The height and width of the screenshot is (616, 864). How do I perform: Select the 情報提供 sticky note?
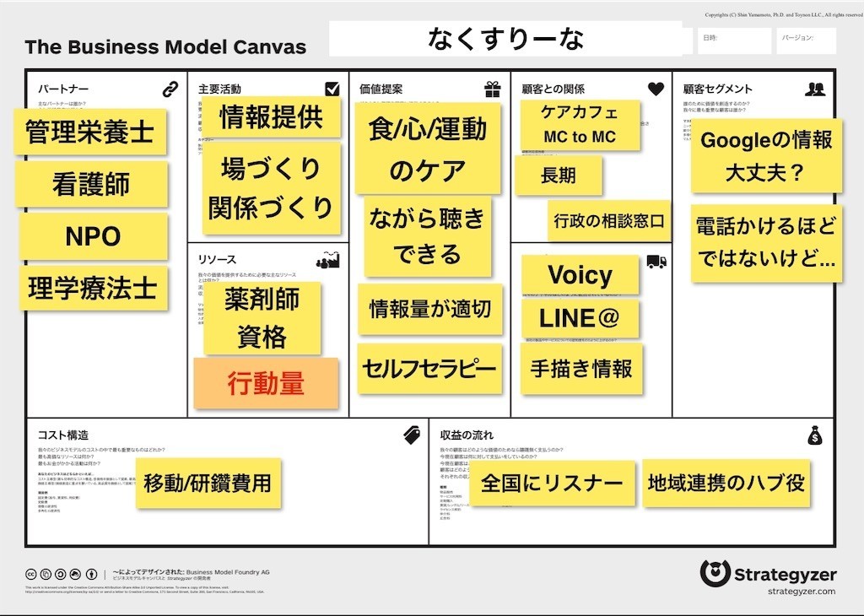[x=272, y=117]
